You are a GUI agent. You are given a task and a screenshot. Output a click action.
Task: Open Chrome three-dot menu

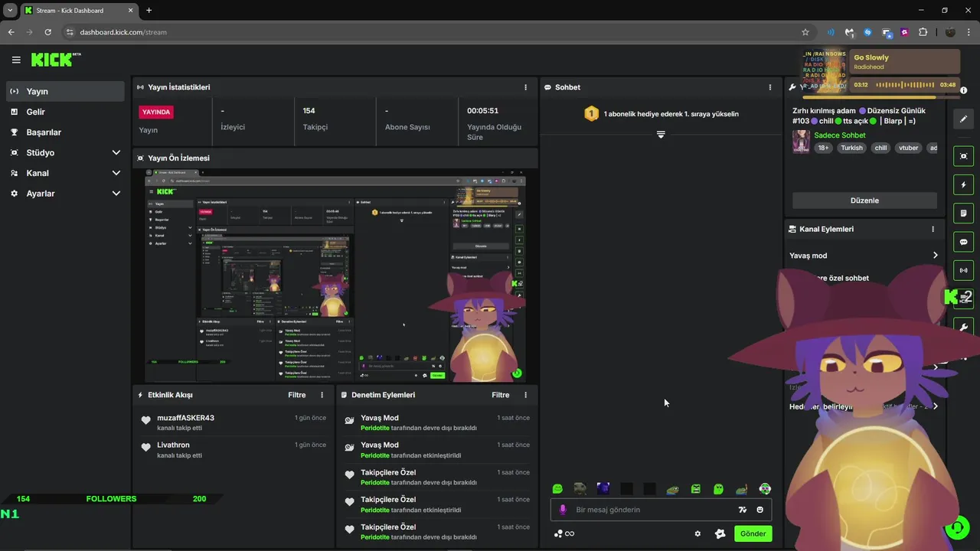[969, 32]
